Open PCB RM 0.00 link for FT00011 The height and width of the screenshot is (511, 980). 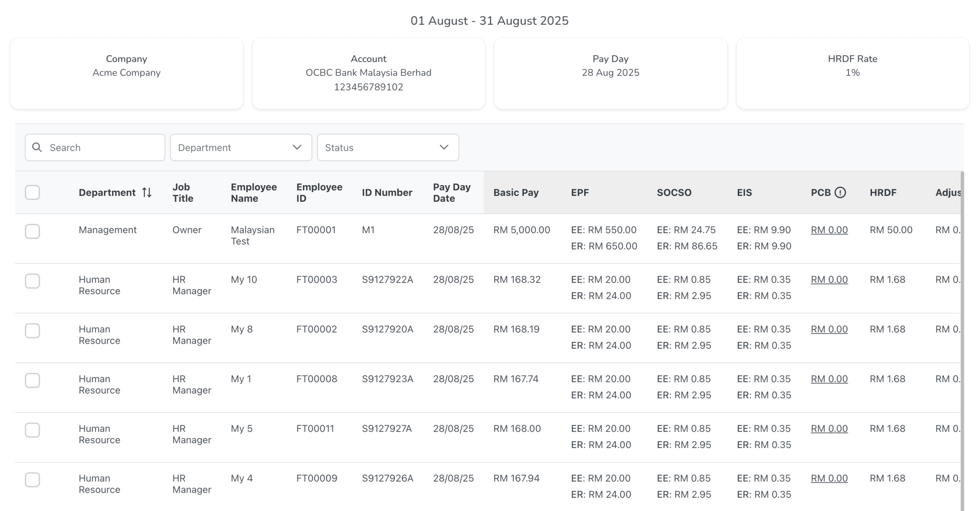click(x=829, y=428)
